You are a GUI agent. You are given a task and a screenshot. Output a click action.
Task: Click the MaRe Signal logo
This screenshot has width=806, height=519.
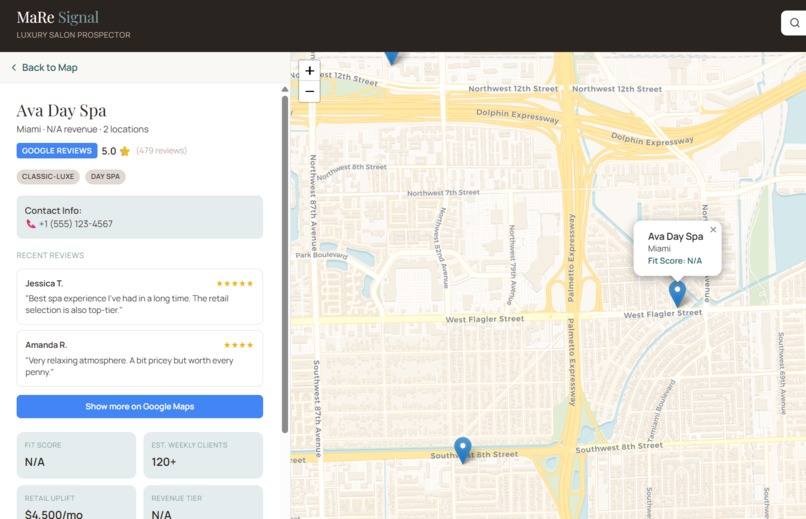tap(58, 17)
